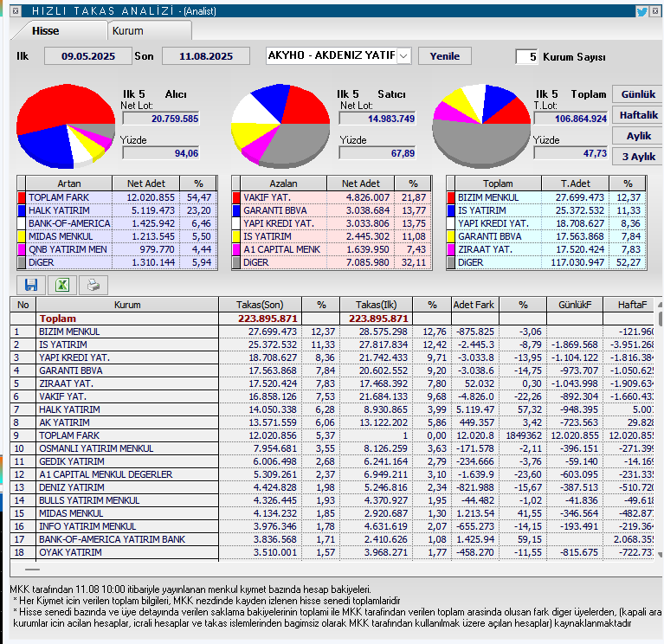Select row 6 VAKIF YAT.
664x644 pixels.
tap(332, 396)
